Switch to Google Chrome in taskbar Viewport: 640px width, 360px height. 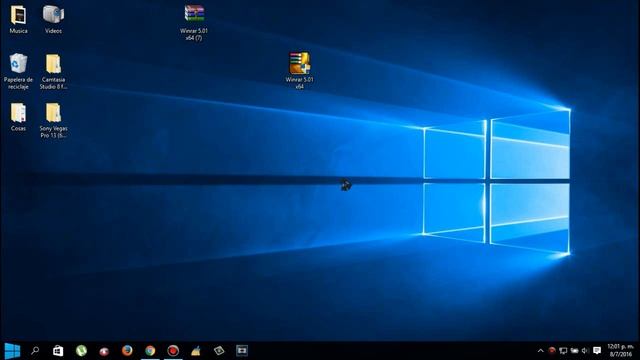150,351
